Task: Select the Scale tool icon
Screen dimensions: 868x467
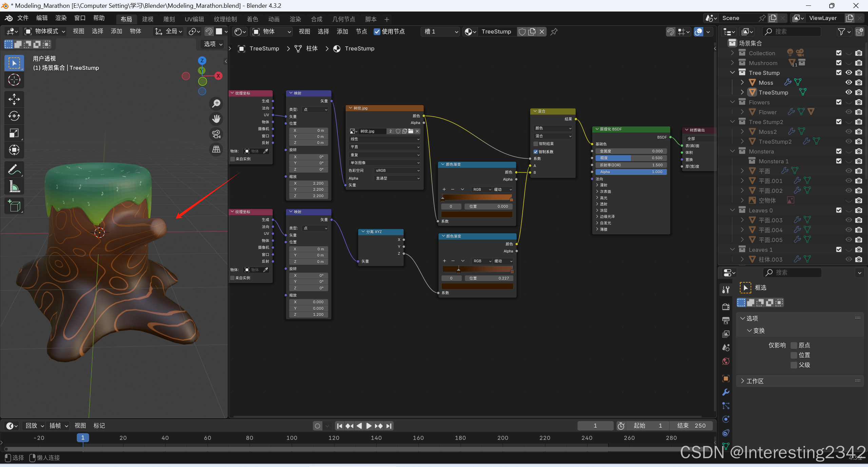Action: (14, 133)
